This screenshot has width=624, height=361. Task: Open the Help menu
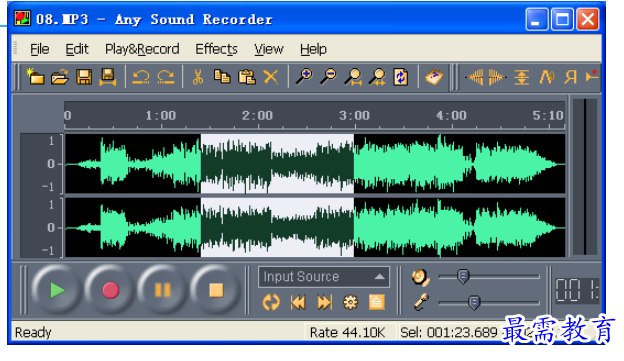[313, 49]
